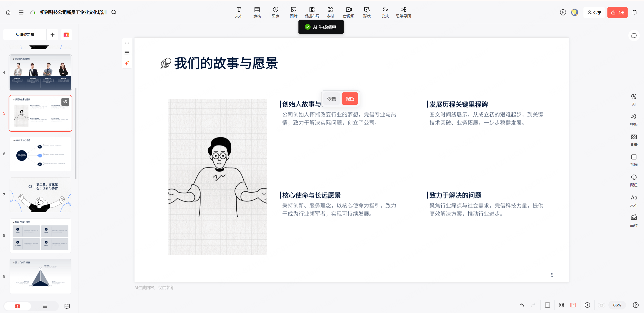Open the 图表 chart tool
The width and height of the screenshot is (644, 313).
(x=275, y=12)
